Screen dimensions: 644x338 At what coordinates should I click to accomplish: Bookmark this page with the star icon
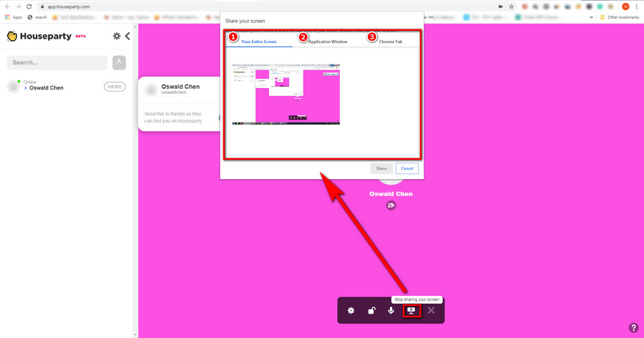click(512, 6)
